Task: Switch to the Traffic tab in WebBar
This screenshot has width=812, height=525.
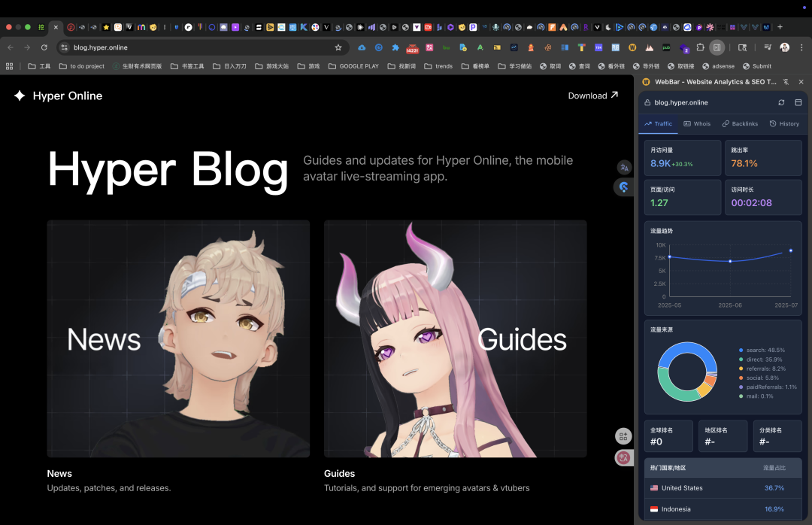Action: (658, 124)
